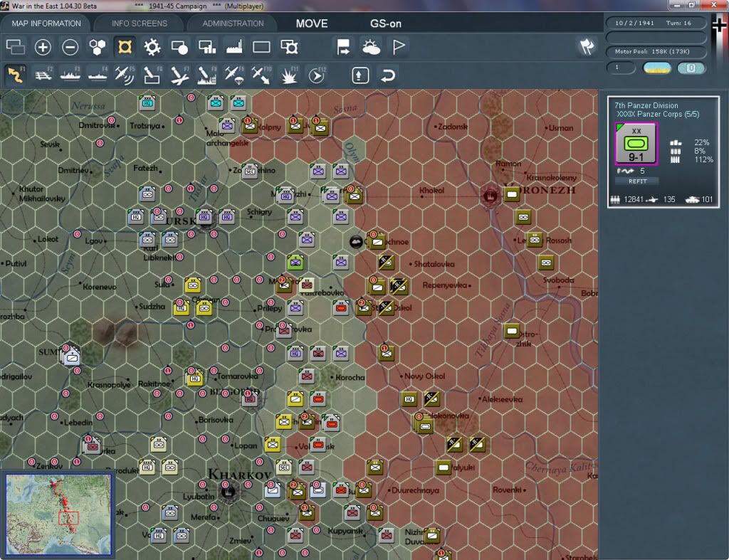Zoom in the map with plus icon
The width and height of the screenshot is (729, 560).
coord(43,47)
